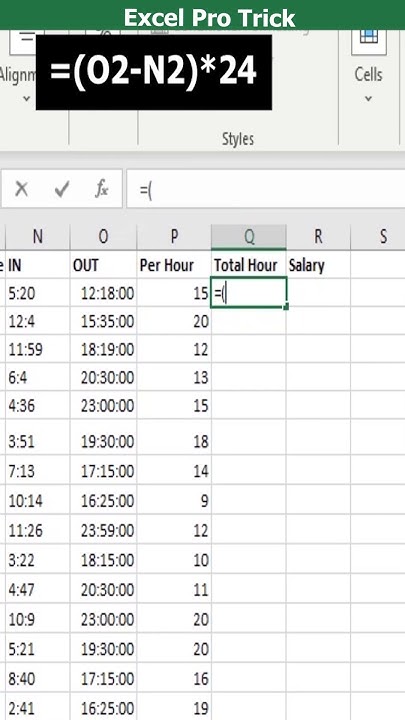Screen dimensions: 405x720
Task: Expand the Alignment group dropdown arrow
Action: [26, 98]
